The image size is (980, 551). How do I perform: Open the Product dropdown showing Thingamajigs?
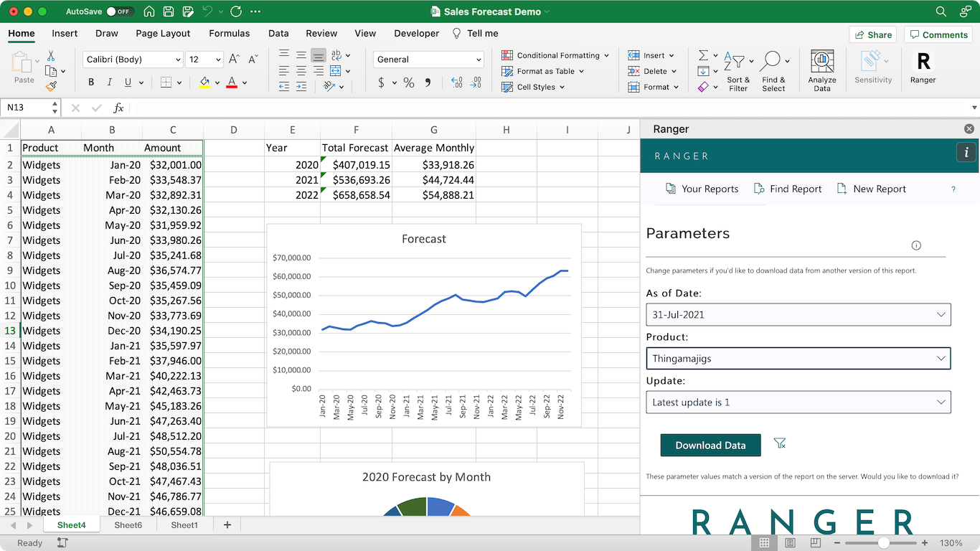(x=798, y=359)
